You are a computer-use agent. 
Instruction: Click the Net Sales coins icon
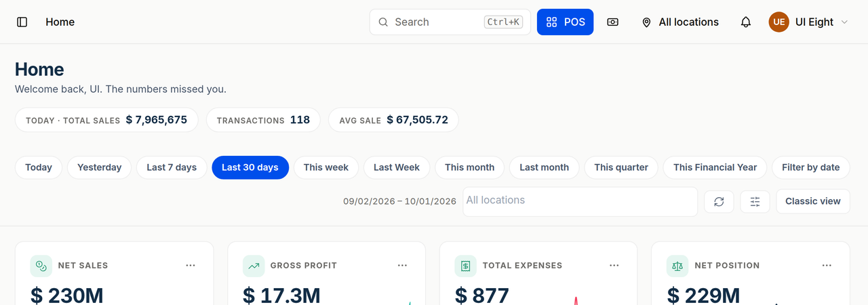41,266
